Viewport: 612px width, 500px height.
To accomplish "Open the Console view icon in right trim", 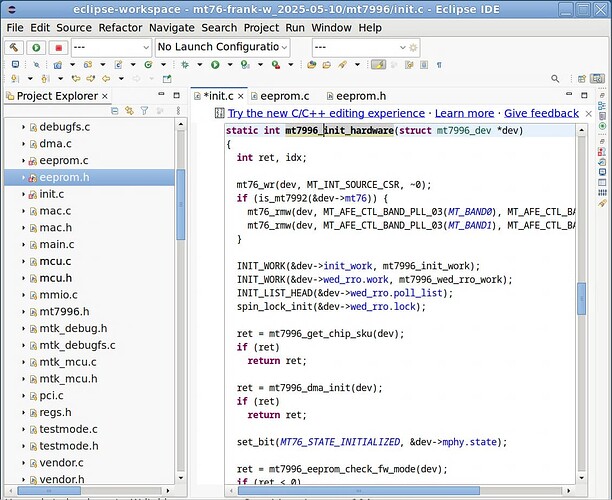I will (602, 172).
